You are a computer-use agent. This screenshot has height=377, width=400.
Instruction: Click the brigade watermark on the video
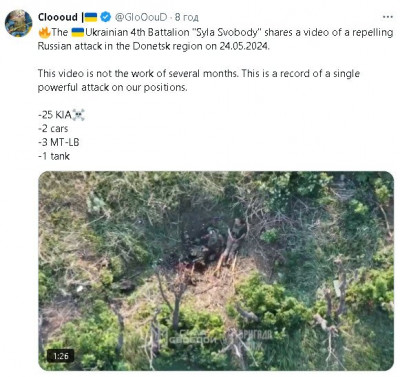pos(222,336)
